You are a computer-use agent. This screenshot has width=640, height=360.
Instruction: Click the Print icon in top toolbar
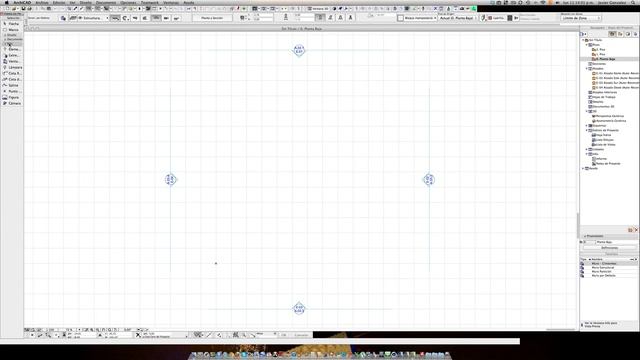click(x=29, y=8)
